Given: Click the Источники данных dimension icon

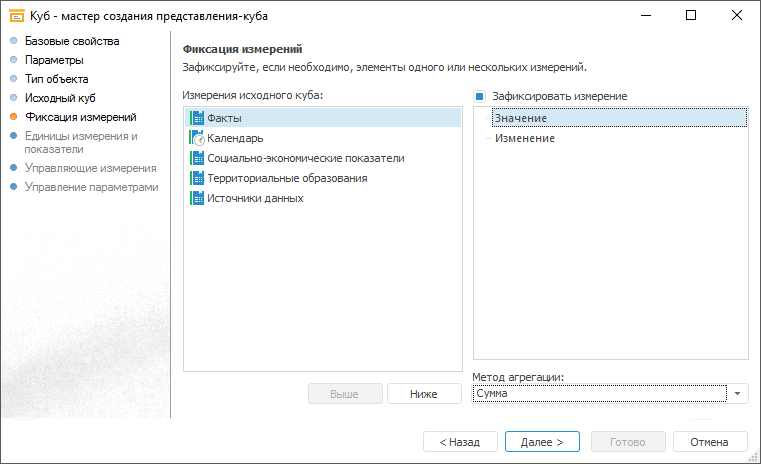Looking at the screenshot, I should point(197,198).
